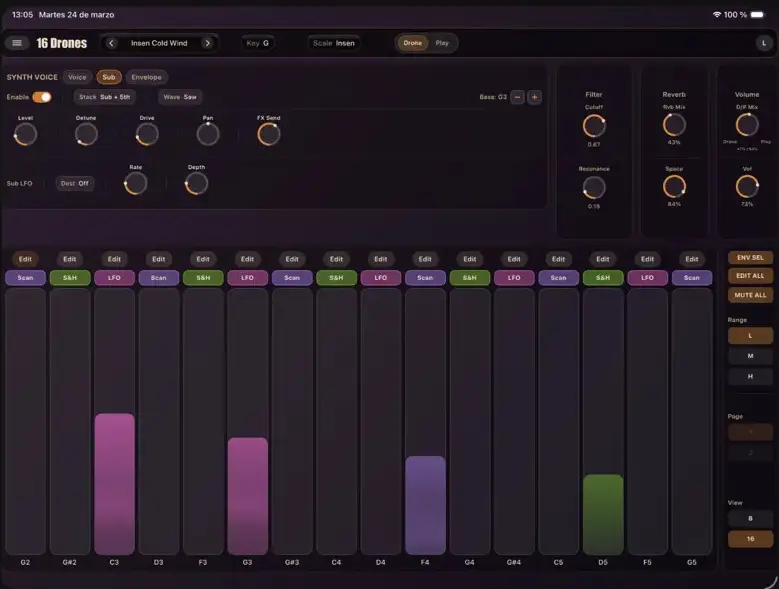The image size is (779, 589).
Task: Click the EDIT ALL button
Action: 750,276
